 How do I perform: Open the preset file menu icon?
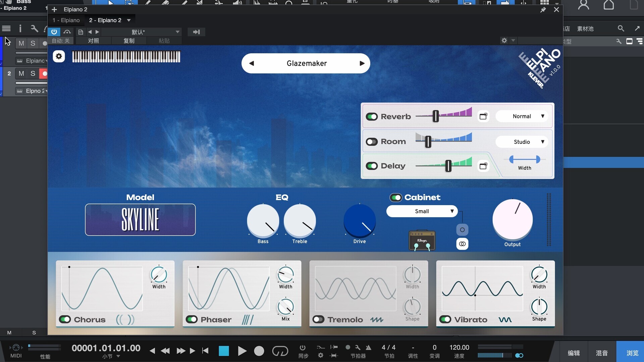80,32
